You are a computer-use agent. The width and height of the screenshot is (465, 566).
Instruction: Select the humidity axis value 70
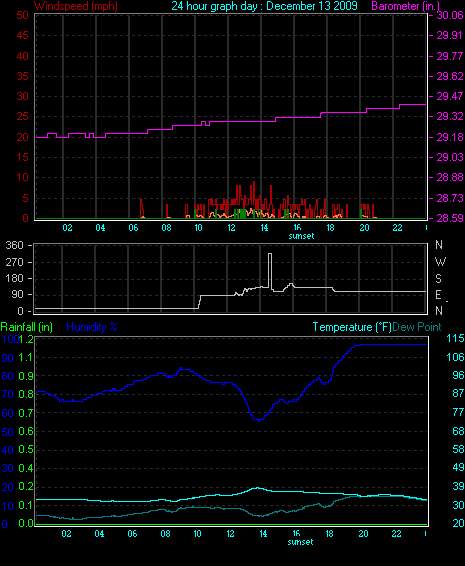(8, 395)
